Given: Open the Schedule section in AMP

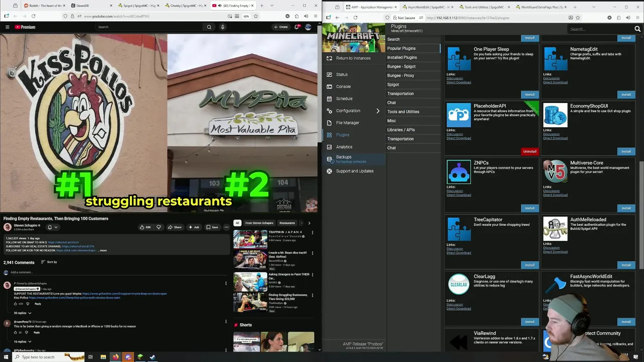Looking at the screenshot, I should coord(344,99).
